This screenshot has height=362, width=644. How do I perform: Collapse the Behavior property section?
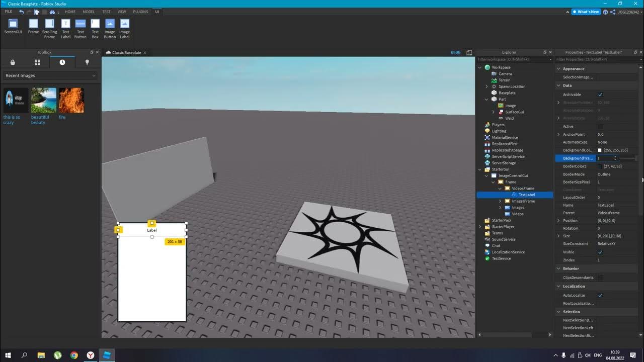click(x=558, y=268)
